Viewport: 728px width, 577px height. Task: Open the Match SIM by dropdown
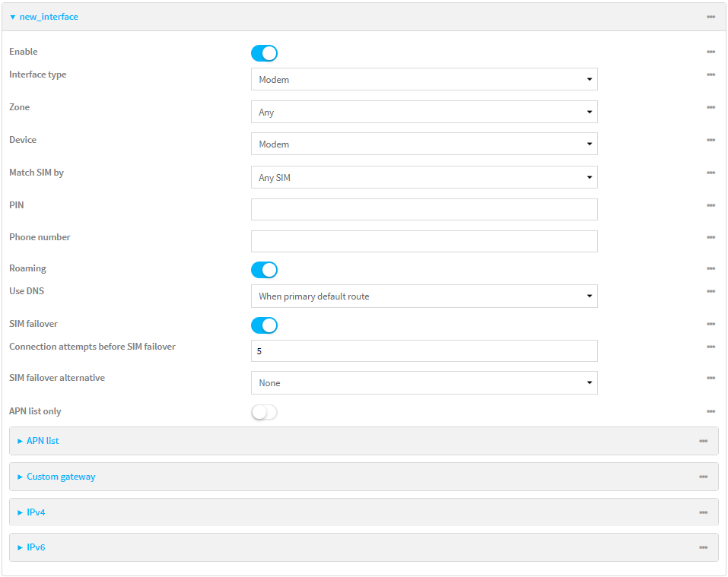click(x=424, y=177)
